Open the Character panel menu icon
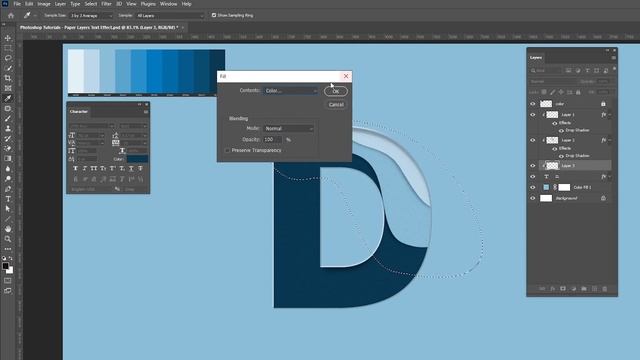Image resolution: width=640 pixels, height=360 pixels. tap(146, 111)
